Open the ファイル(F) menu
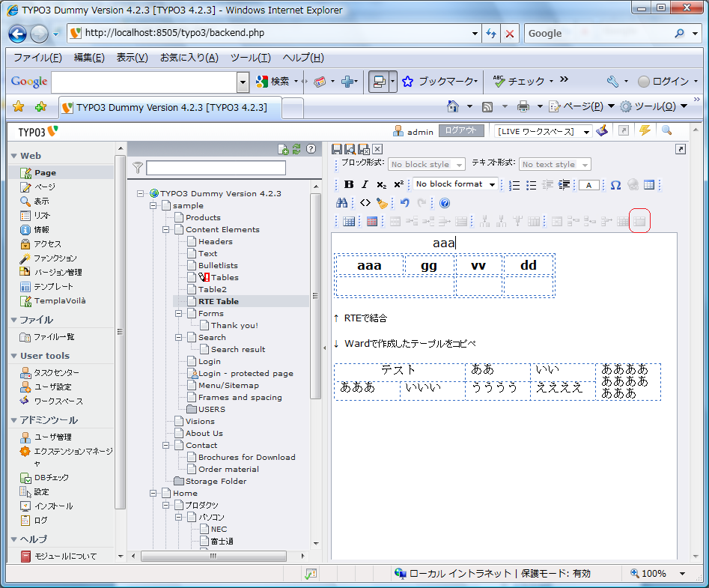The height and width of the screenshot is (588, 709). pos(37,58)
